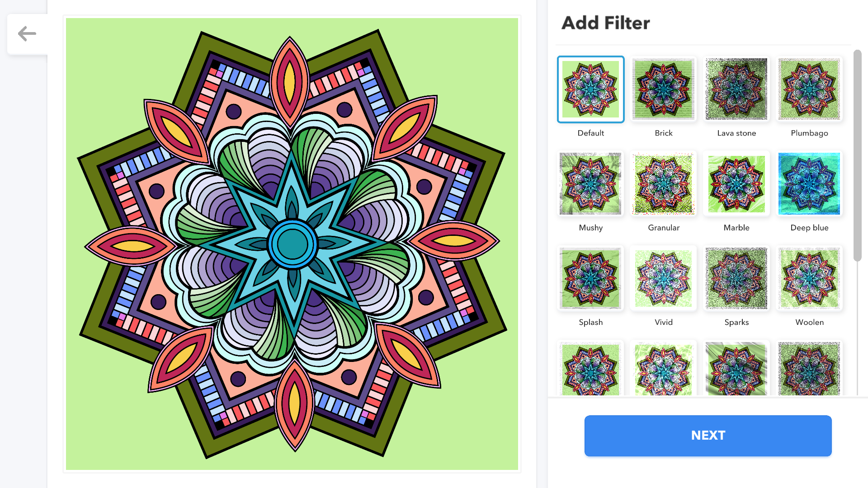
Task: Choose the Lava stone filter
Action: (736, 89)
